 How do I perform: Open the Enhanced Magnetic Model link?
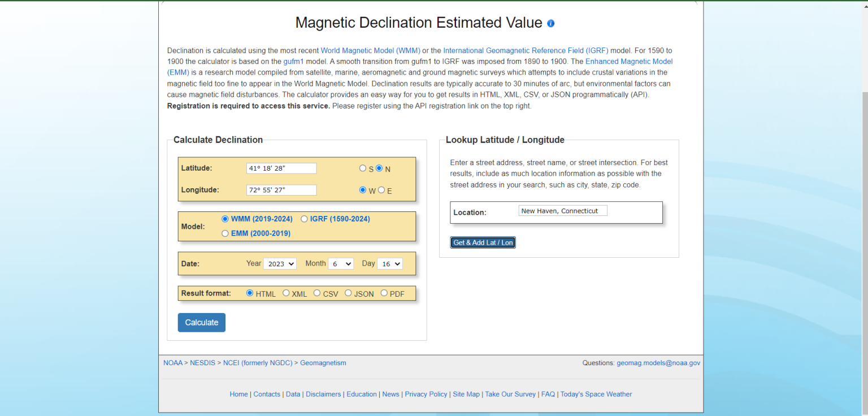pos(629,61)
